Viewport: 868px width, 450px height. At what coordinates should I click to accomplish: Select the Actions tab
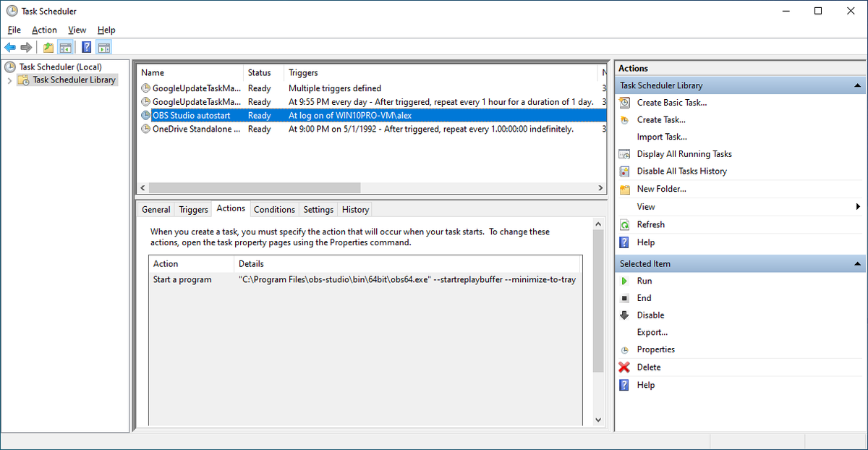point(231,208)
